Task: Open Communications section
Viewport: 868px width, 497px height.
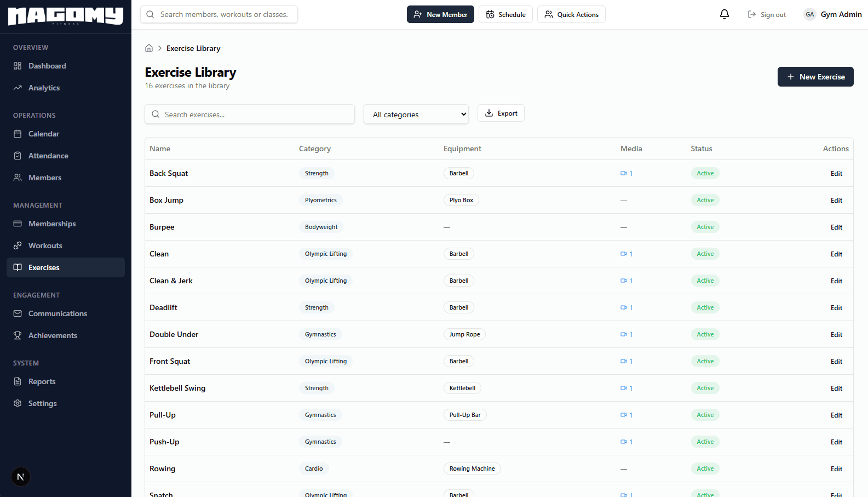Action: tap(66, 313)
